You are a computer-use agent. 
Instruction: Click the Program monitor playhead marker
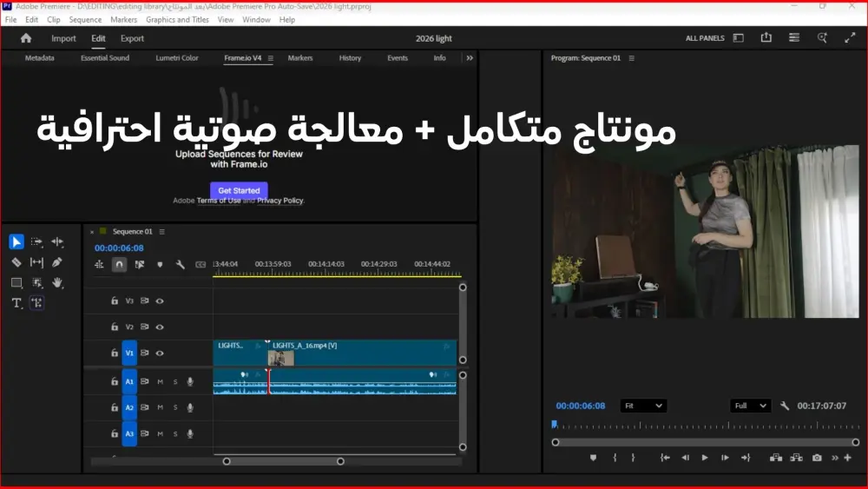pyautogui.click(x=554, y=425)
